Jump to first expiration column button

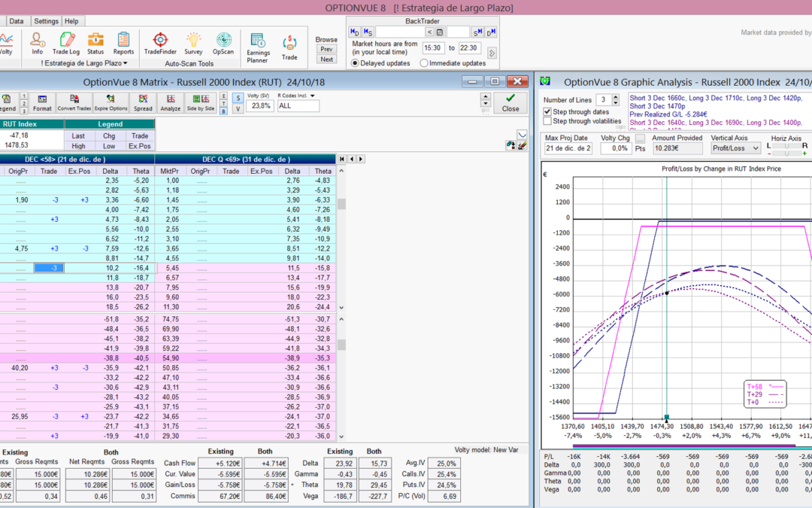click(342, 159)
